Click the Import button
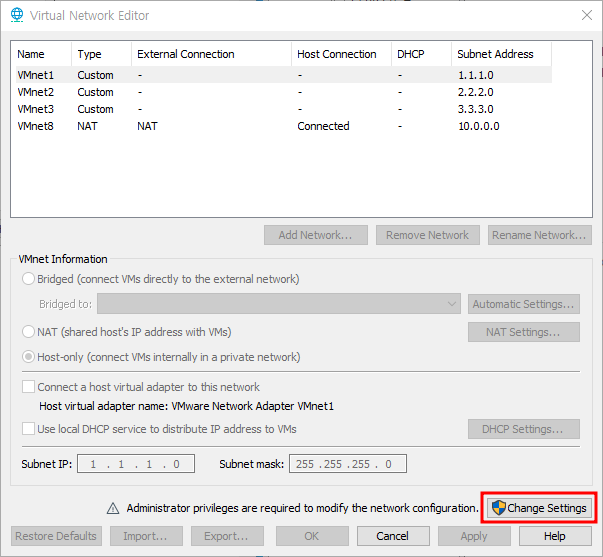Viewport: 603px width, 557px height. pyautogui.click(x=146, y=536)
